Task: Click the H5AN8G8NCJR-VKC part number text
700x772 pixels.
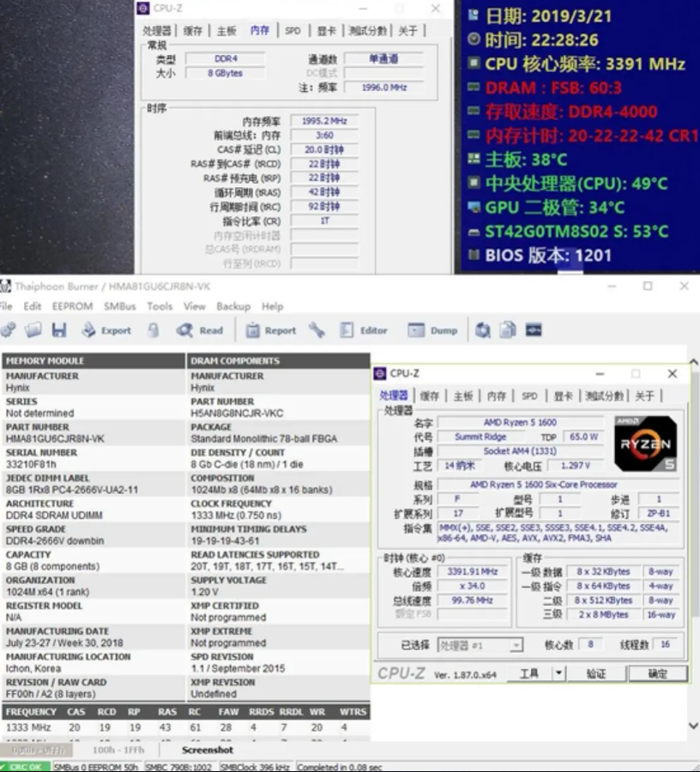Action: click(237, 413)
